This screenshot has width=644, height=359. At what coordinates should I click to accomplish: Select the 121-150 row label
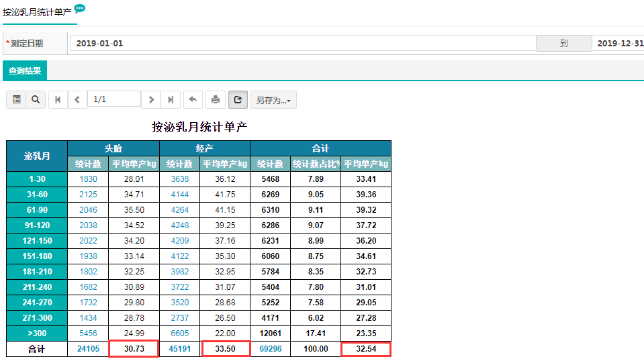(37, 241)
